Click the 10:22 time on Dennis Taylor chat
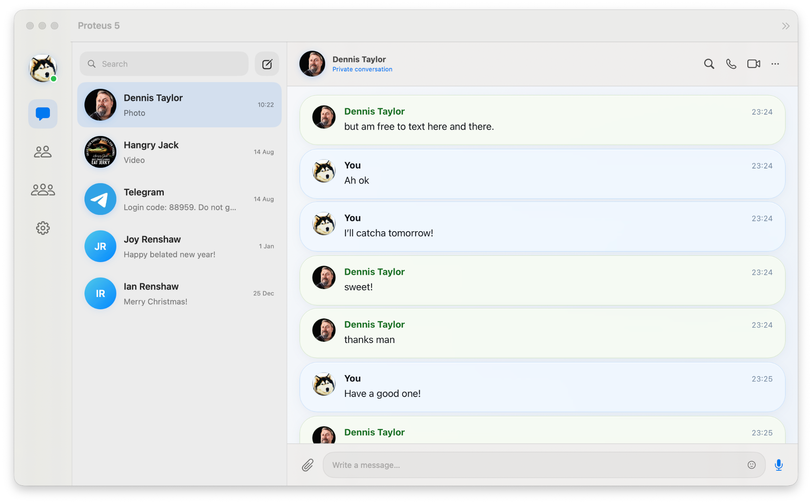 (266, 105)
